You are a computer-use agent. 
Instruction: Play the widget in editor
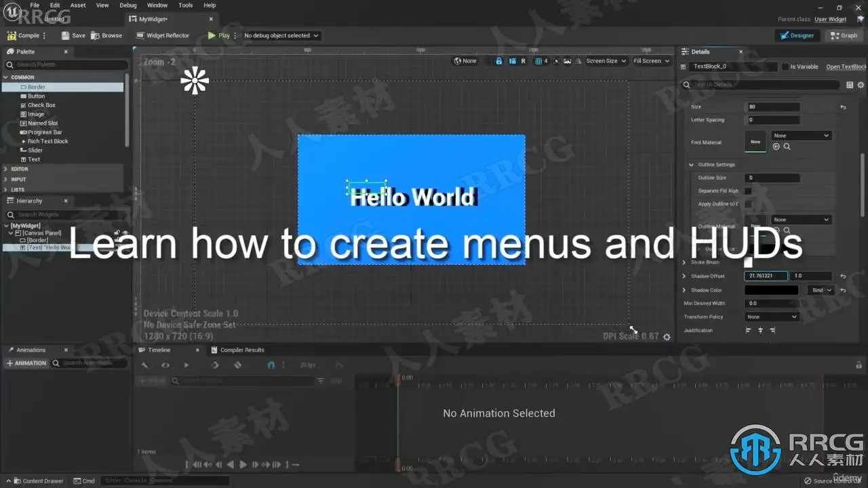tap(219, 35)
